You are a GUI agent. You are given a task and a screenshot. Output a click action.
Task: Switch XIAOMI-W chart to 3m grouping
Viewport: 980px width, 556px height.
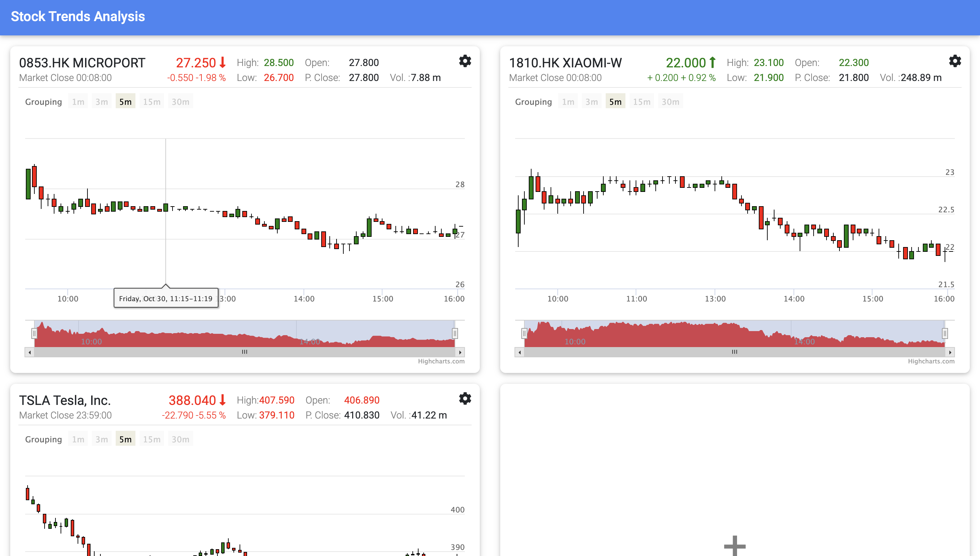click(x=591, y=102)
